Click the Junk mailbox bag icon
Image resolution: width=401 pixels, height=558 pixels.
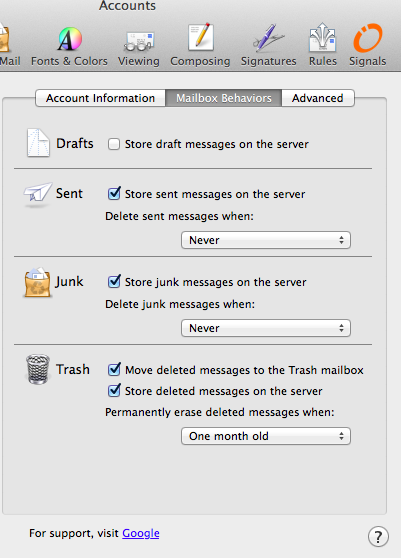pos(38,282)
